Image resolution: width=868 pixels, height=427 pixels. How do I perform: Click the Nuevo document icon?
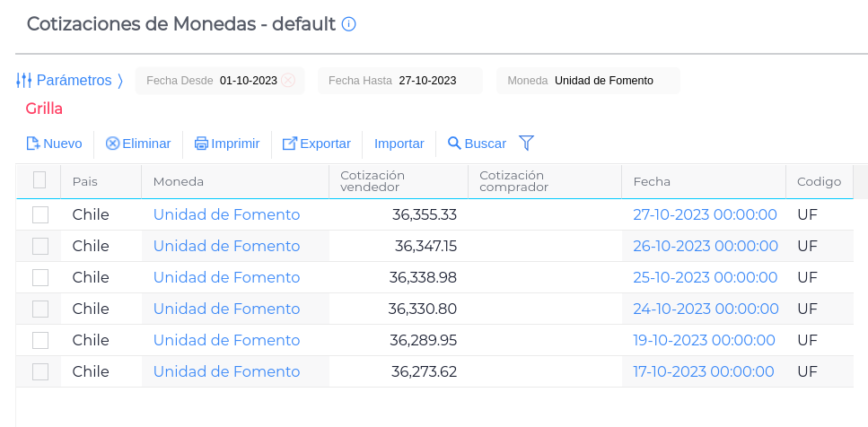point(33,144)
